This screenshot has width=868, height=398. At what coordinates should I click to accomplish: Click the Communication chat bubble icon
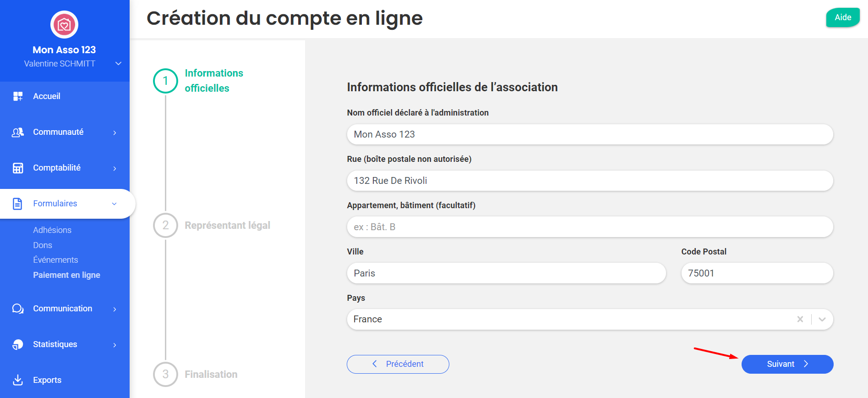pos(18,309)
